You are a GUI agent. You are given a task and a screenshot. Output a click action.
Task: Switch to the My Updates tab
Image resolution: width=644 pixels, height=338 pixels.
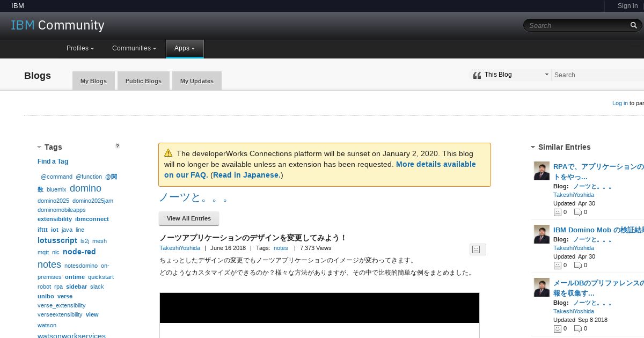pyautogui.click(x=197, y=81)
